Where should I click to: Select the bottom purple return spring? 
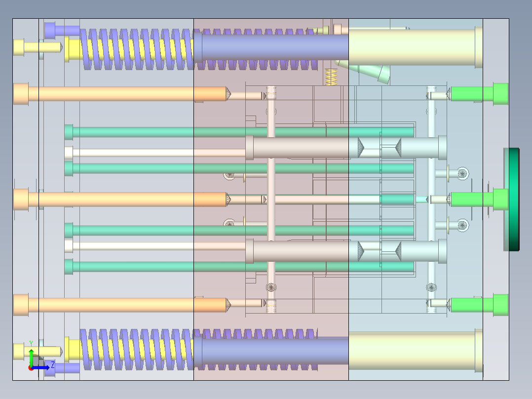pyautogui.click(x=198, y=350)
